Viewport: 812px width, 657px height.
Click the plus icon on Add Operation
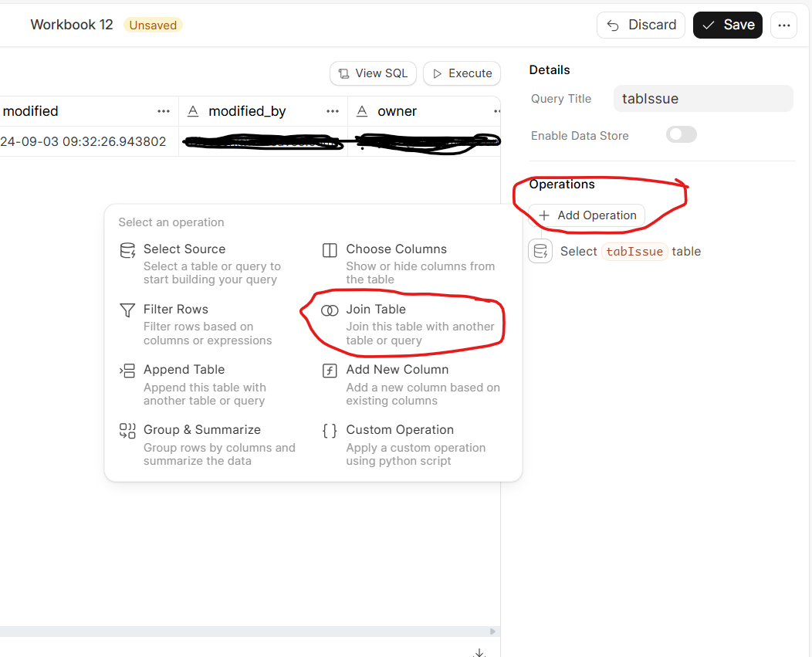pos(543,215)
